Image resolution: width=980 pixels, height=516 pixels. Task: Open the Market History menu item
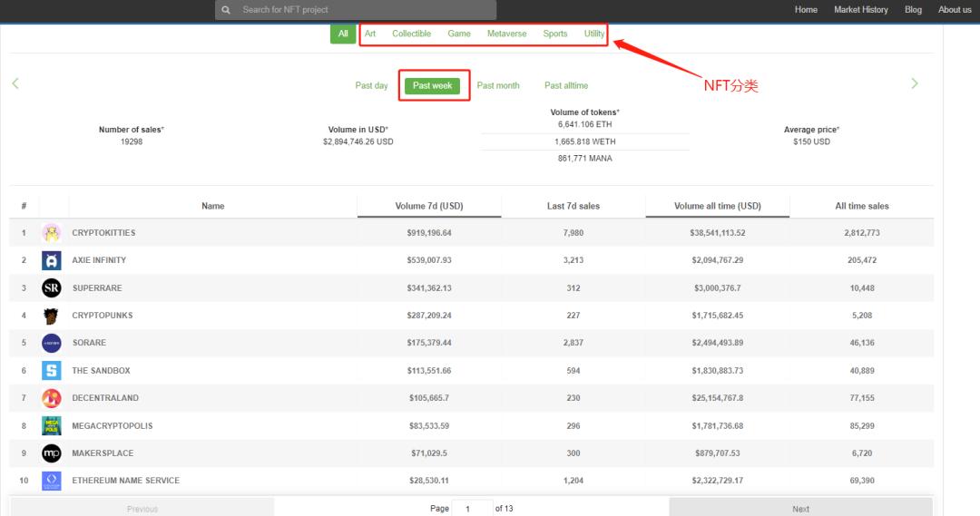[860, 10]
